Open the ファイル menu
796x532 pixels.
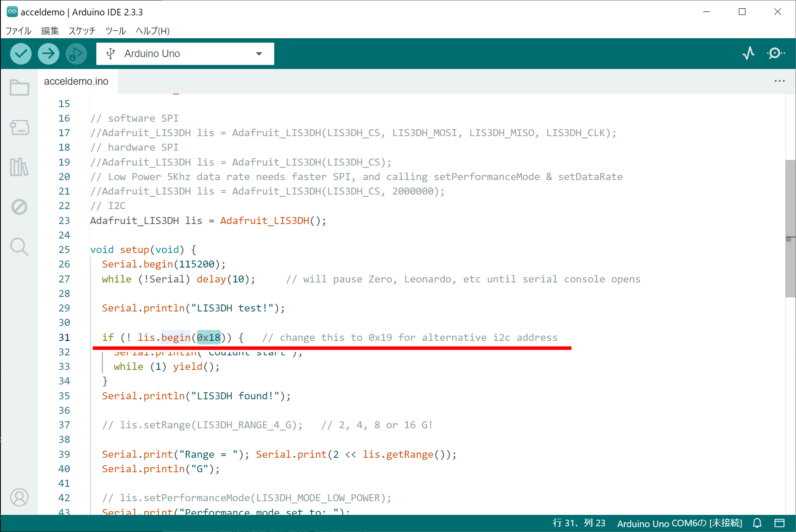(x=18, y=31)
